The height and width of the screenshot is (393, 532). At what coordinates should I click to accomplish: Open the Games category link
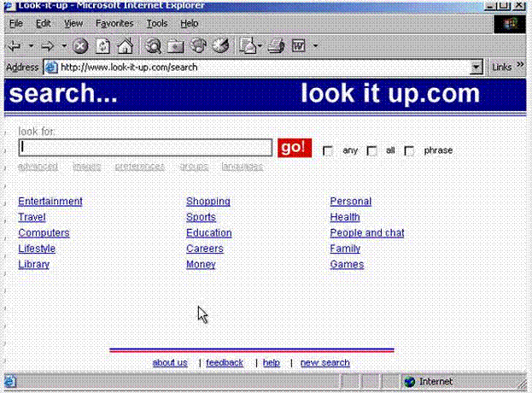click(347, 264)
